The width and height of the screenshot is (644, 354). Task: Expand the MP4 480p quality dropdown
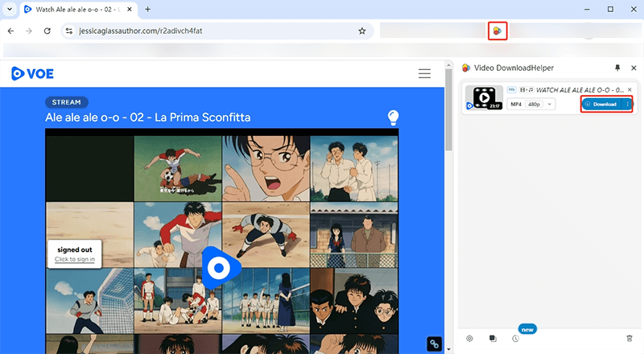(531, 105)
